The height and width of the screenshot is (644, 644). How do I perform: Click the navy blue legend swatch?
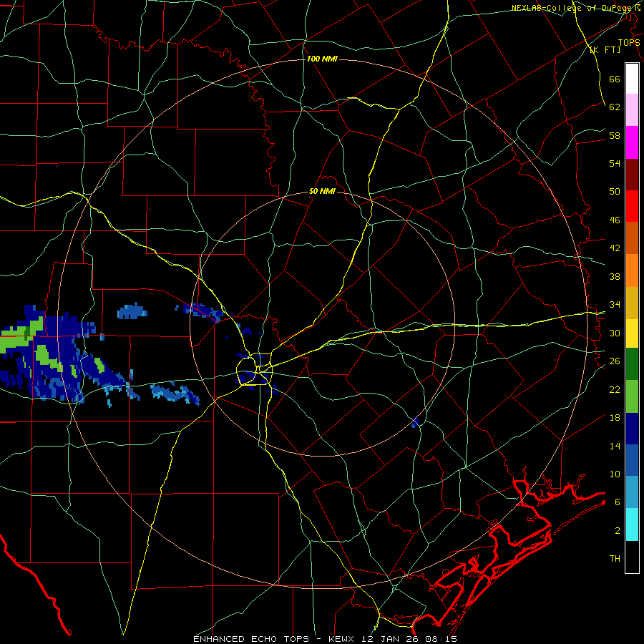click(632, 429)
